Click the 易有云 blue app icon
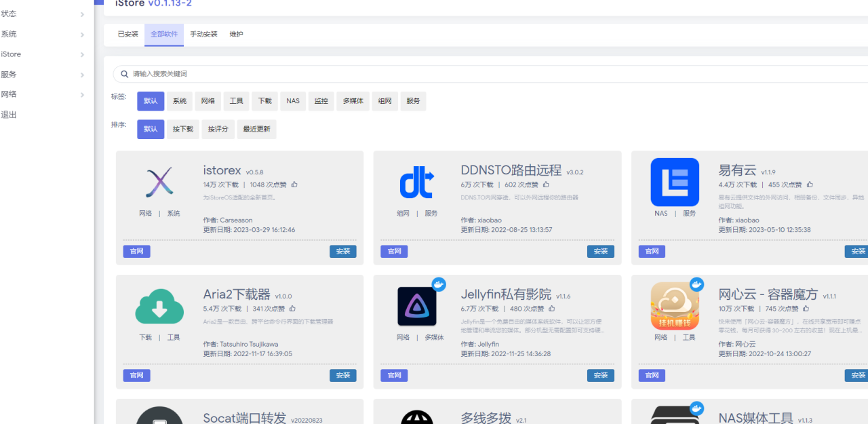The width and height of the screenshot is (868, 424). click(x=675, y=182)
